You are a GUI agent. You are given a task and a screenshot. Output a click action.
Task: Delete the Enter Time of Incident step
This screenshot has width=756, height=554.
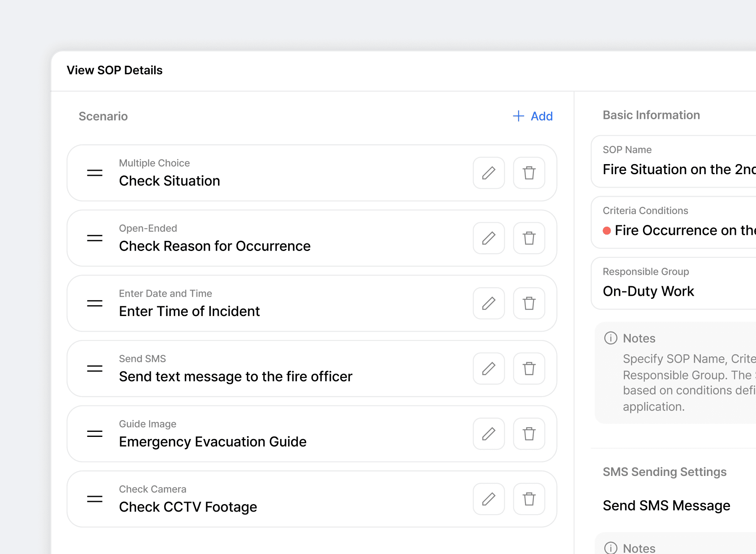tap(529, 303)
